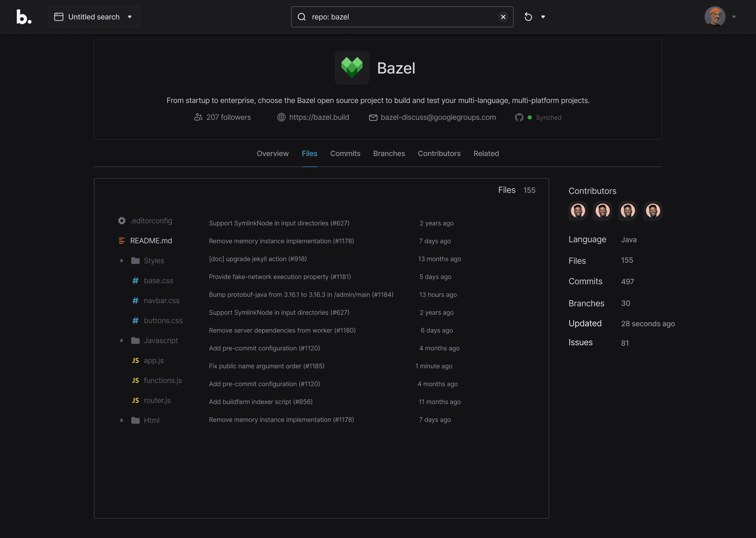The height and width of the screenshot is (538, 756).
Task: Open the Untitled search dropdown
Action: pyautogui.click(x=94, y=17)
